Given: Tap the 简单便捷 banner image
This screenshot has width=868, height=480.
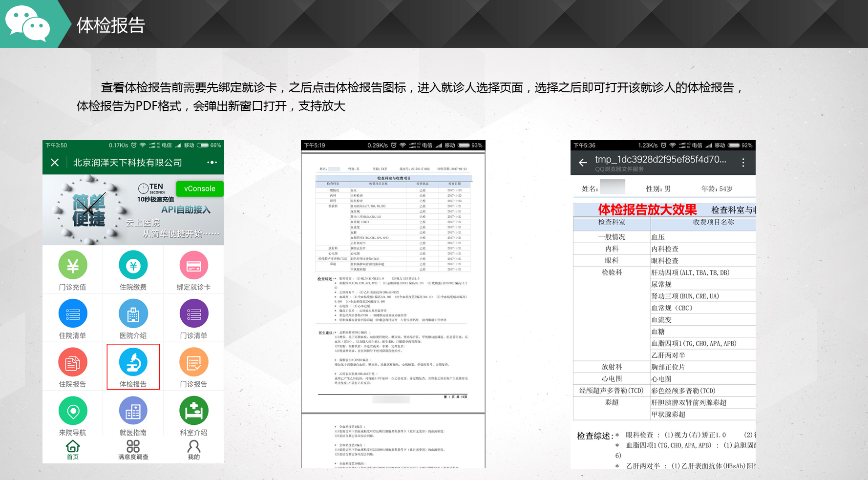Looking at the screenshot, I should [133, 210].
